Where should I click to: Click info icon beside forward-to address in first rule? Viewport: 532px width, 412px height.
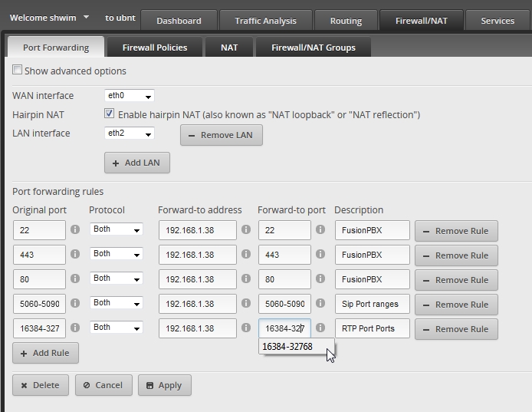246,229
